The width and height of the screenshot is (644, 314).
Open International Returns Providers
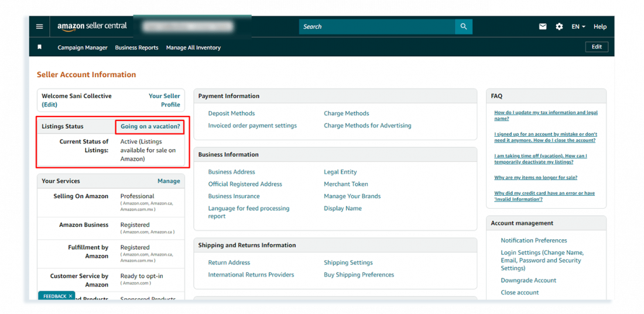[x=251, y=275]
